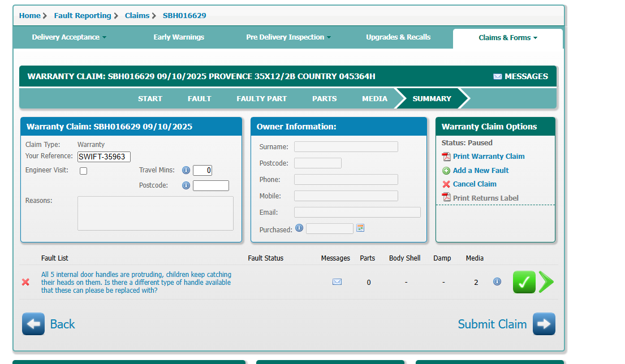
Task: Click the Status: Paused text
Action: (467, 142)
